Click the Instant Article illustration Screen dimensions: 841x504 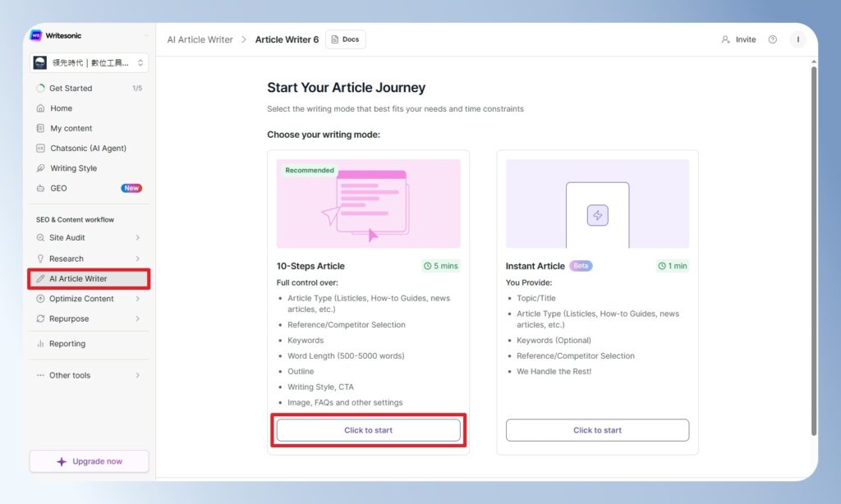[x=598, y=204]
